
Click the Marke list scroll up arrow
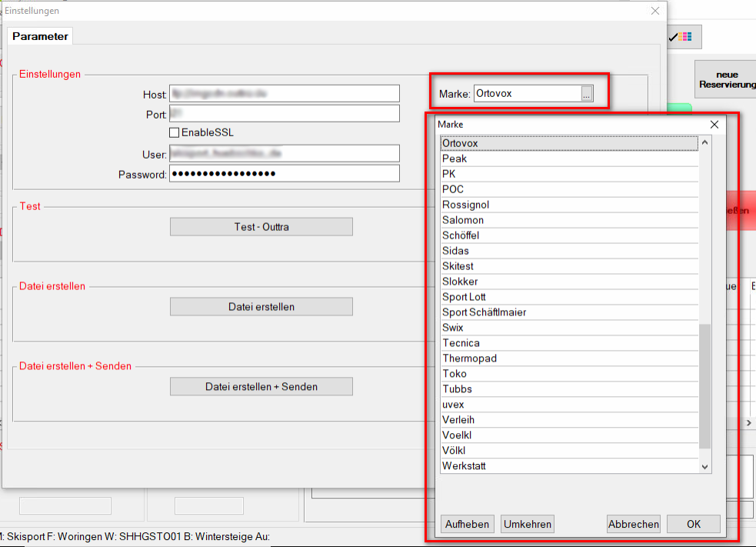point(705,143)
